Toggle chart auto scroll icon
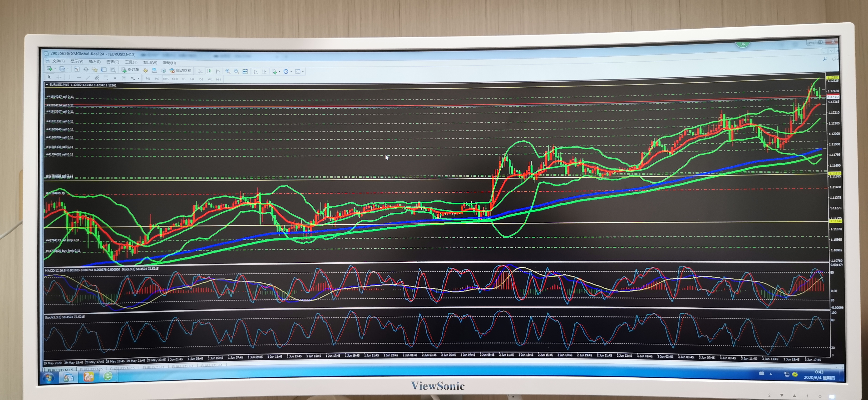This screenshot has height=400, width=868. 256,71
